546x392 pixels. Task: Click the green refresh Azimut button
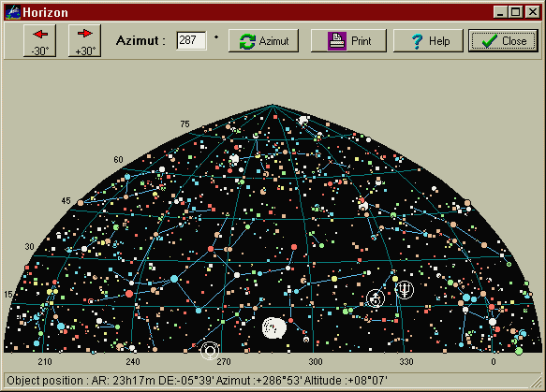263,40
